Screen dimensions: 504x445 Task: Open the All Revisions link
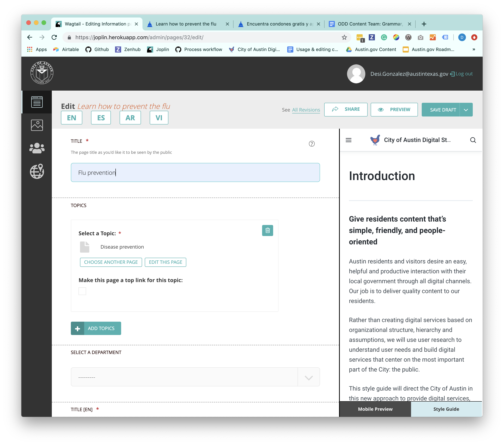point(306,110)
